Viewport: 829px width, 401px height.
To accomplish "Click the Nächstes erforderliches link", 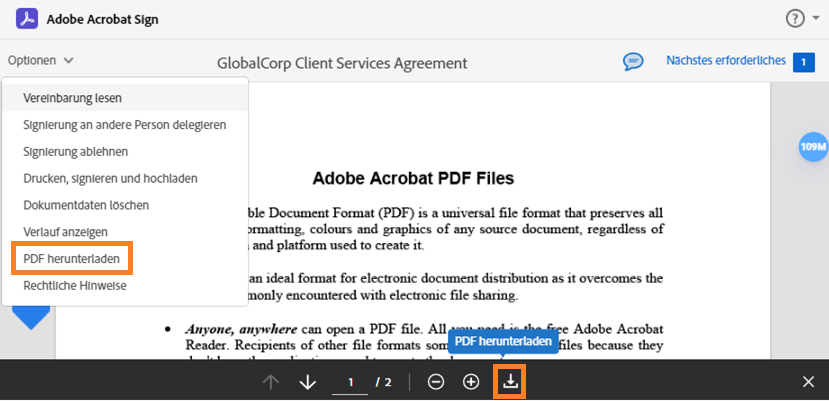I will click(726, 61).
